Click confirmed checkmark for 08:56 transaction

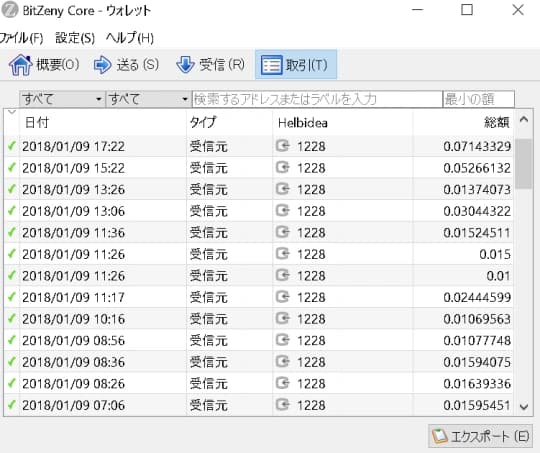(12, 340)
